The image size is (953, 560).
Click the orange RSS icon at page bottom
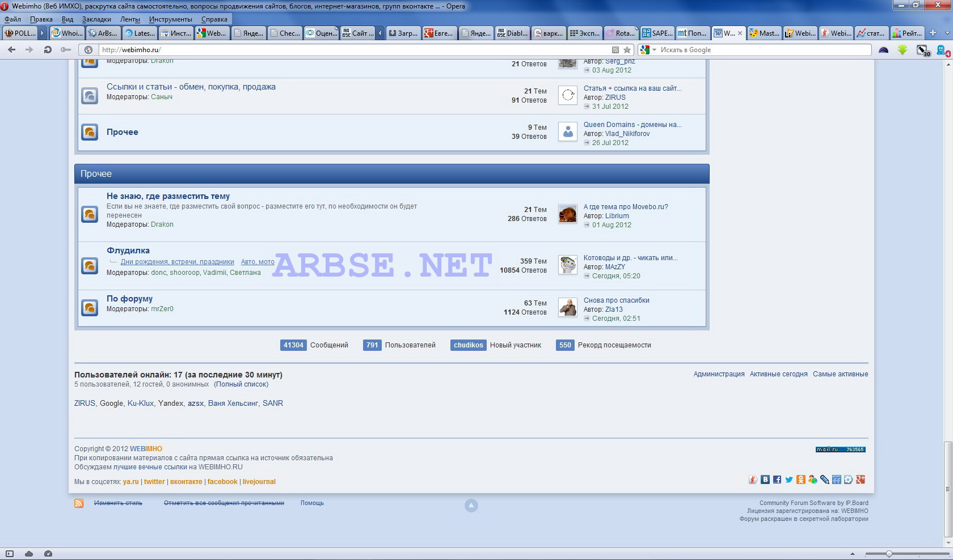click(79, 503)
